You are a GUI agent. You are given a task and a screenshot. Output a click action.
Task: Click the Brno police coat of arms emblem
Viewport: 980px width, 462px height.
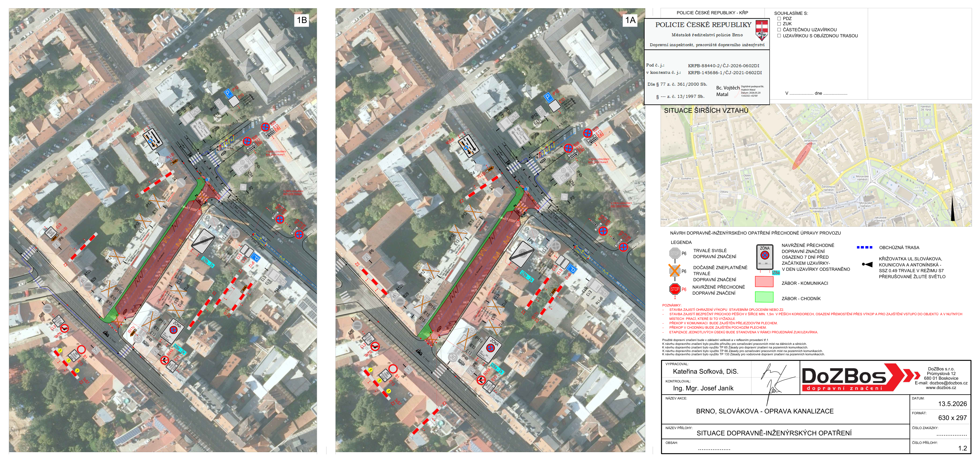pos(761,30)
